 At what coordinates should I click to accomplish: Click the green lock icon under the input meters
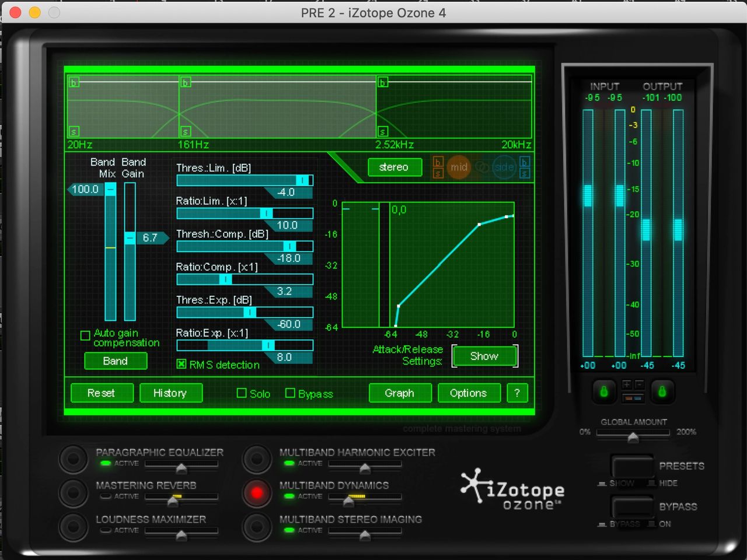(x=604, y=391)
